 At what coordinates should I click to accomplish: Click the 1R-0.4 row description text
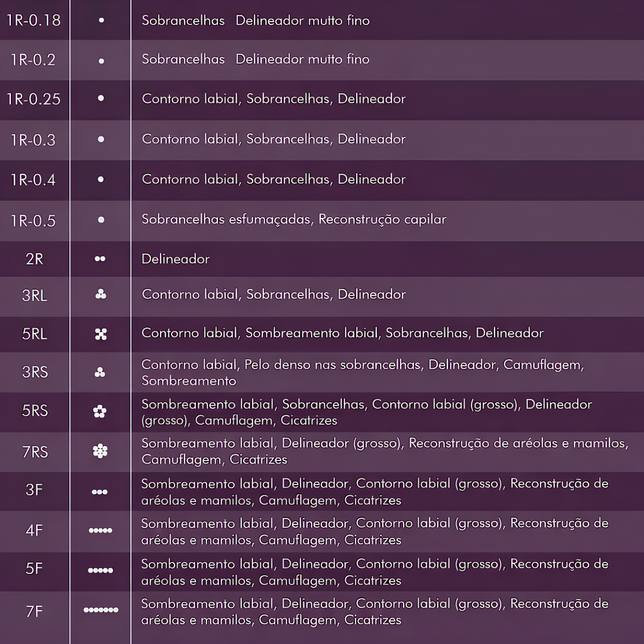click(274, 179)
